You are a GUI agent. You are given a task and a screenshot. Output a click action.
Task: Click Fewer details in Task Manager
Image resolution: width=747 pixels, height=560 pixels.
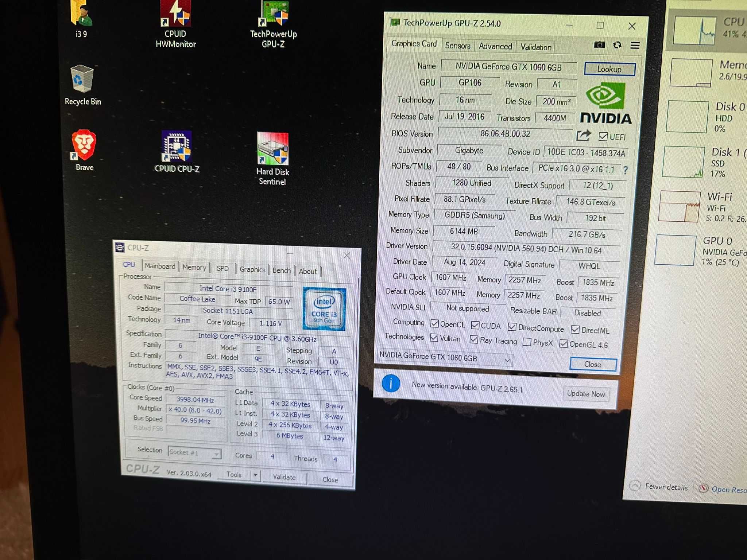pyautogui.click(x=666, y=487)
